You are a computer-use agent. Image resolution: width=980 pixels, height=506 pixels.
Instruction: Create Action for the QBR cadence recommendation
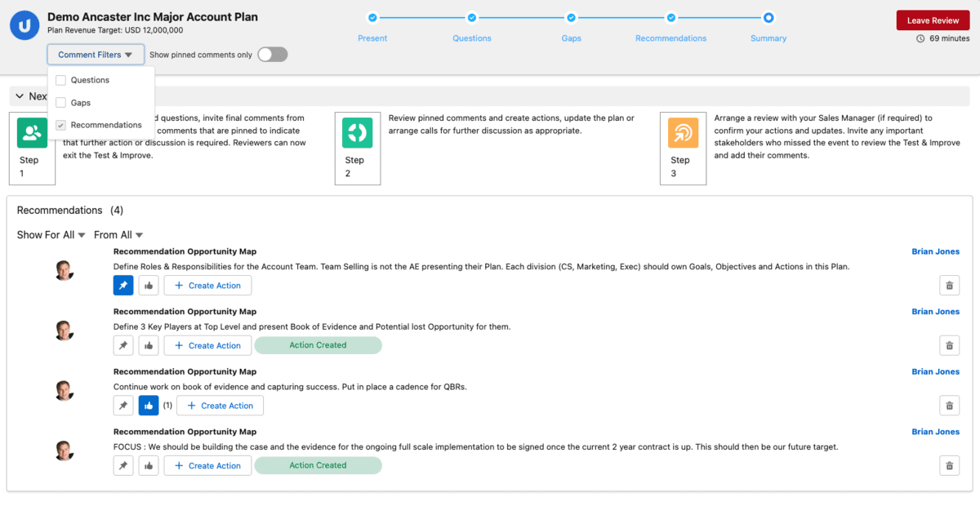point(220,406)
